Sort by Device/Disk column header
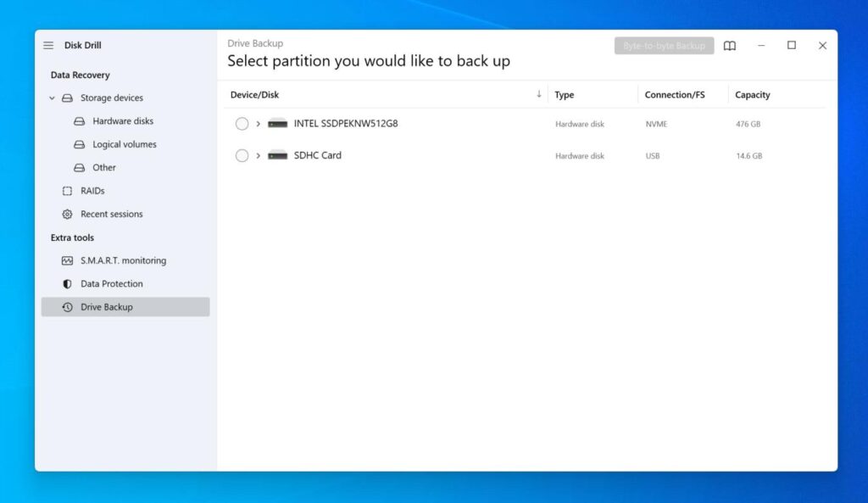 click(x=254, y=95)
